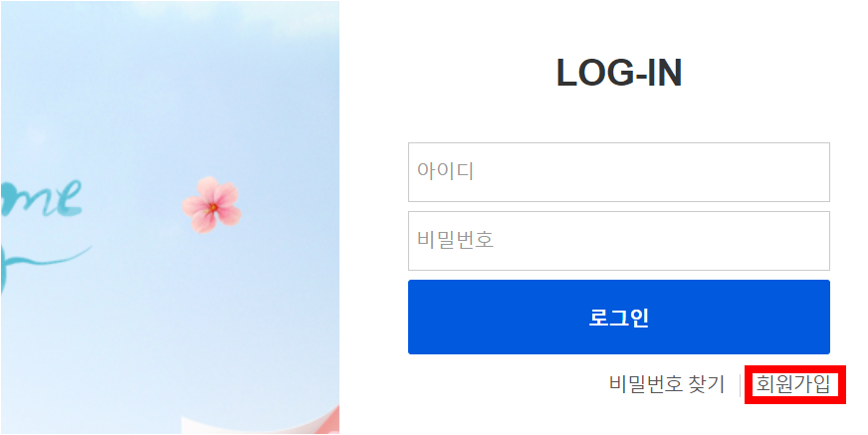Open the 비밀번호 찾기 link
The height and width of the screenshot is (435, 868).
coord(667,384)
